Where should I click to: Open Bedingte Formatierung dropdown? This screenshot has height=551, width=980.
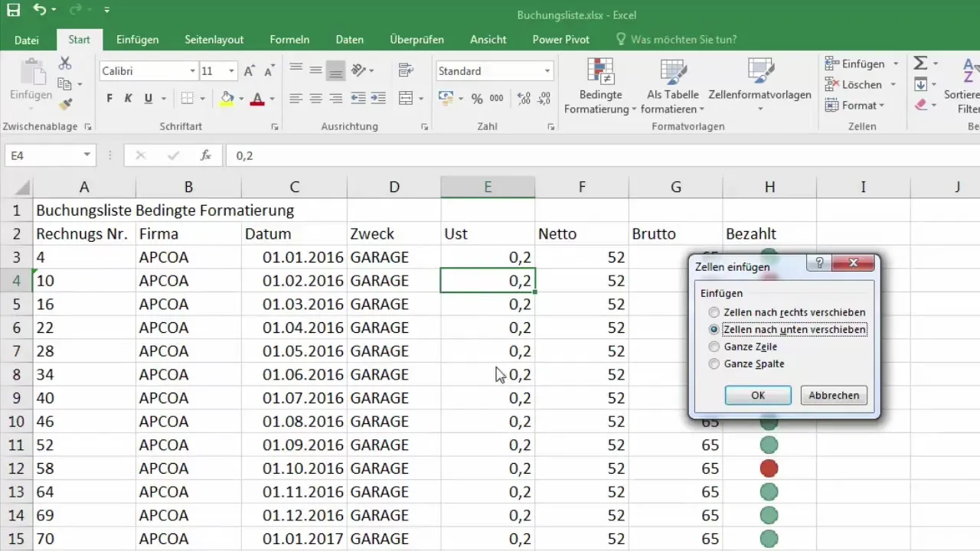[601, 86]
